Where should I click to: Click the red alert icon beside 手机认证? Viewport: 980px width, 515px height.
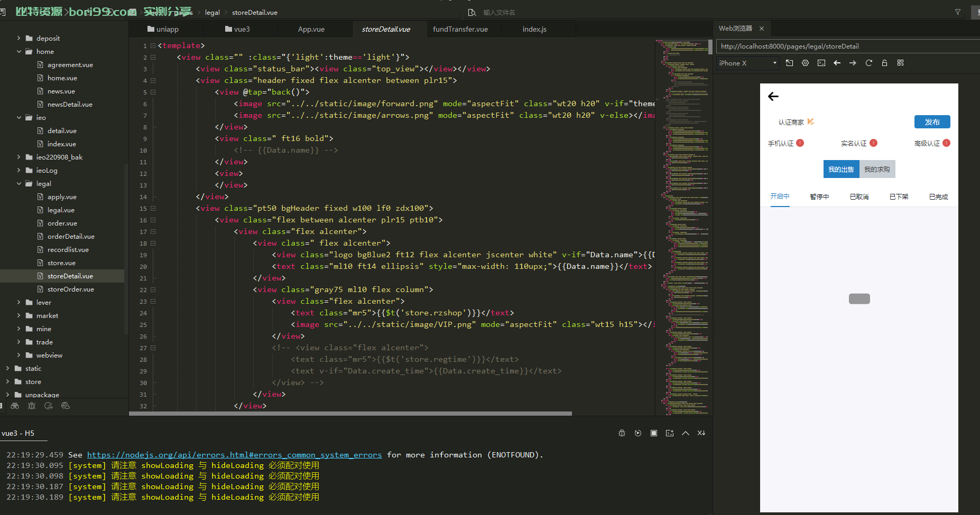click(800, 143)
